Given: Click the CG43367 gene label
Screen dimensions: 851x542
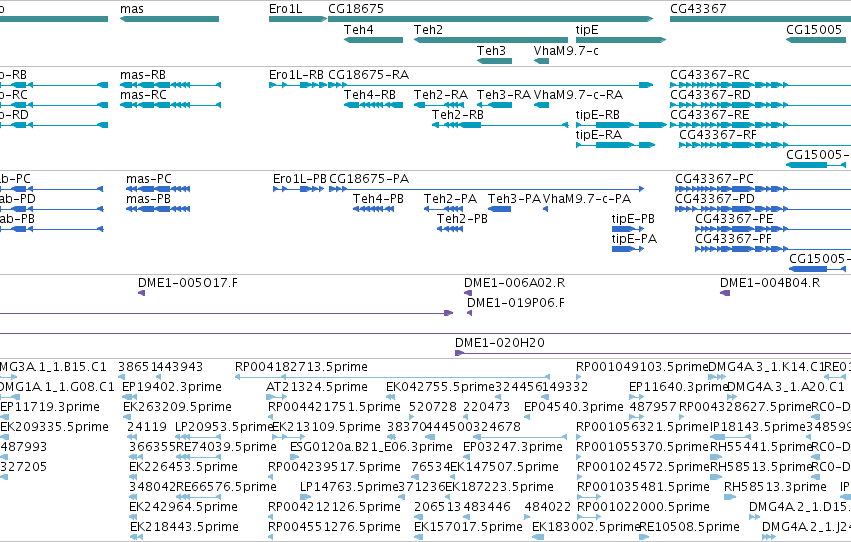Looking at the screenshot, I should [x=698, y=9].
